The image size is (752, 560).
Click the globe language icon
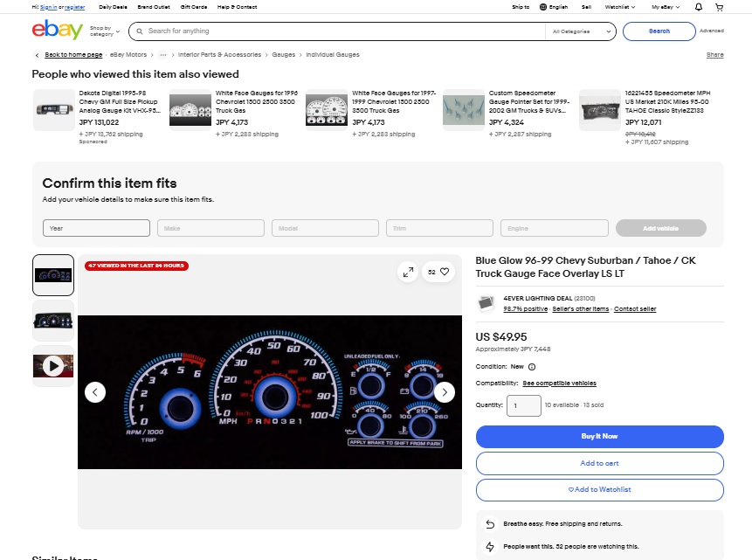(x=543, y=7)
